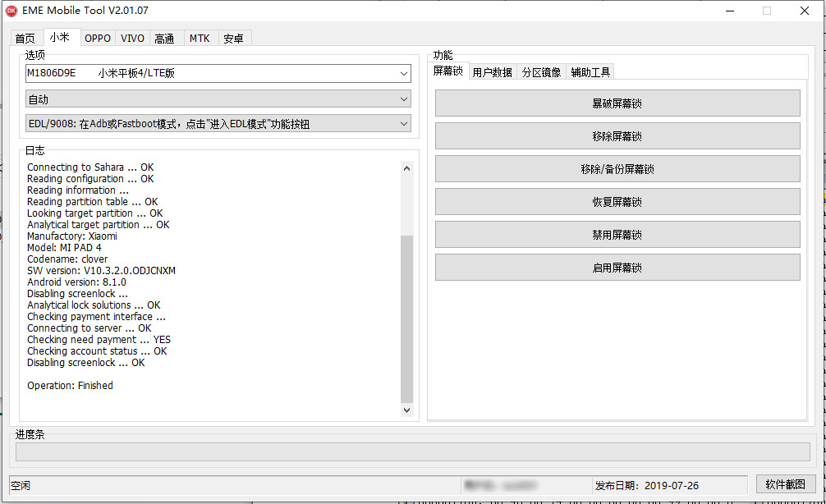Select the 高通 tab
This screenshot has width=826, height=504.
click(164, 39)
